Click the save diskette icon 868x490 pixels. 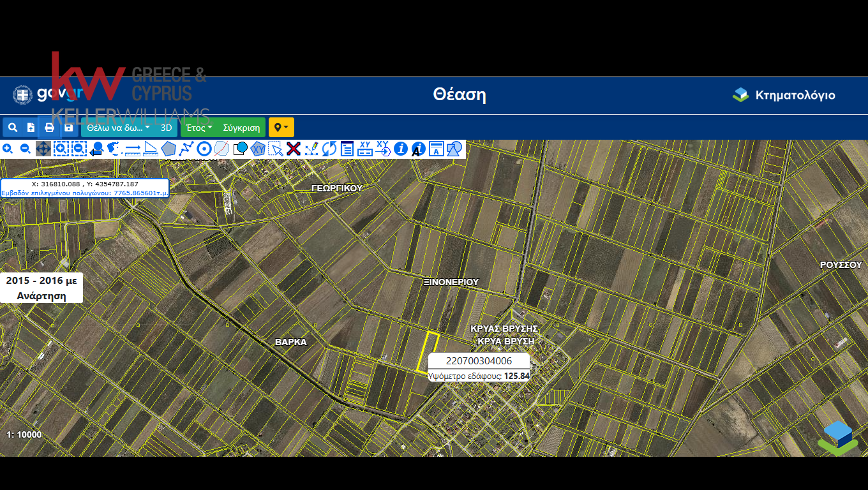(x=68, y=128)
